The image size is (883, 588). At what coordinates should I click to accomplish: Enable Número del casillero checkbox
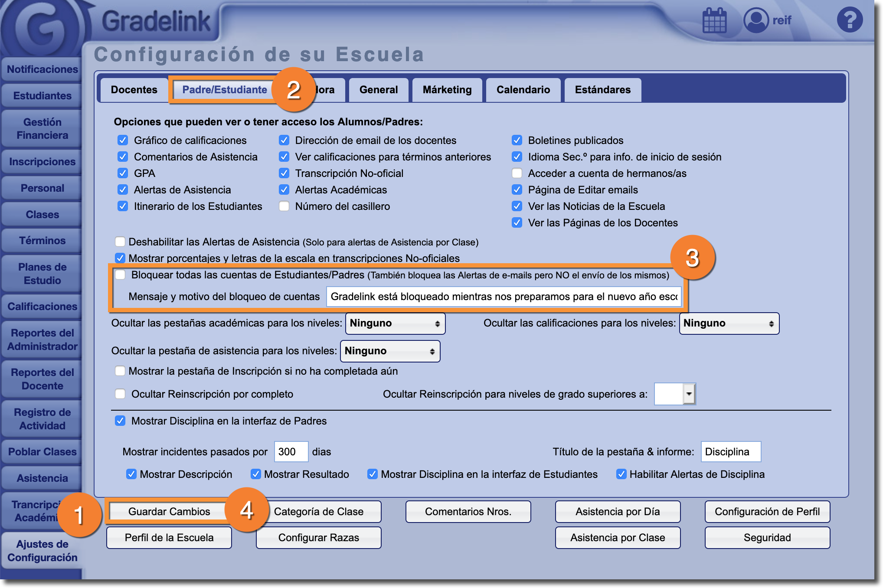[284, 206]
